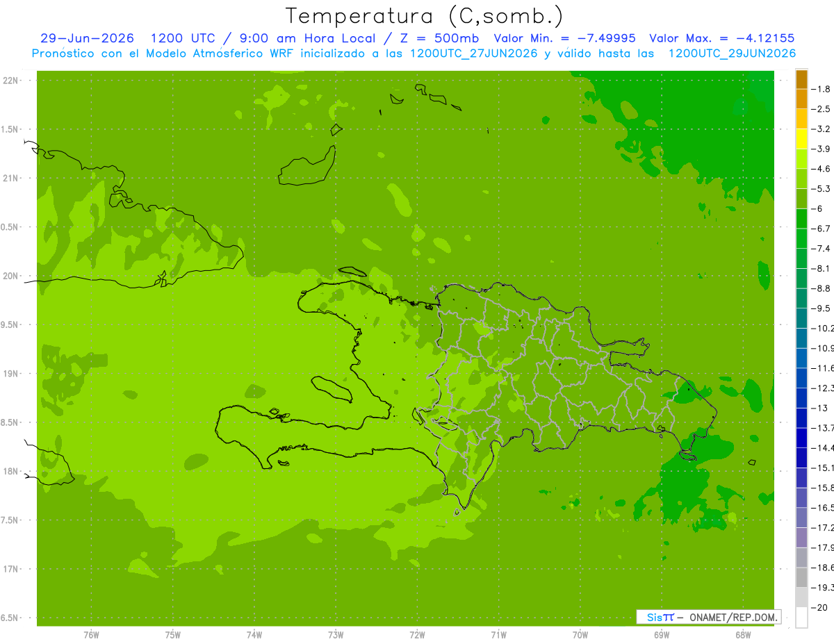Click the '-2.5' colorbar value

coord(821,109)
